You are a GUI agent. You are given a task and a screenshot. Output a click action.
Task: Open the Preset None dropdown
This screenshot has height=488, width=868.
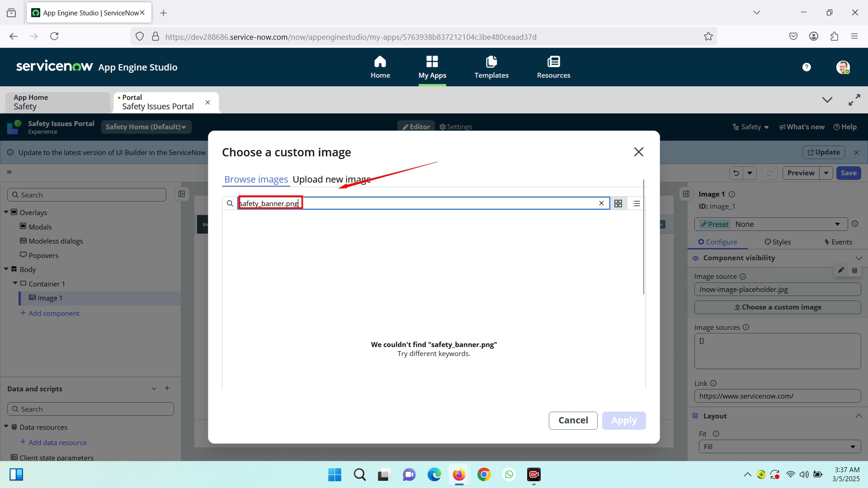(771, 224)
